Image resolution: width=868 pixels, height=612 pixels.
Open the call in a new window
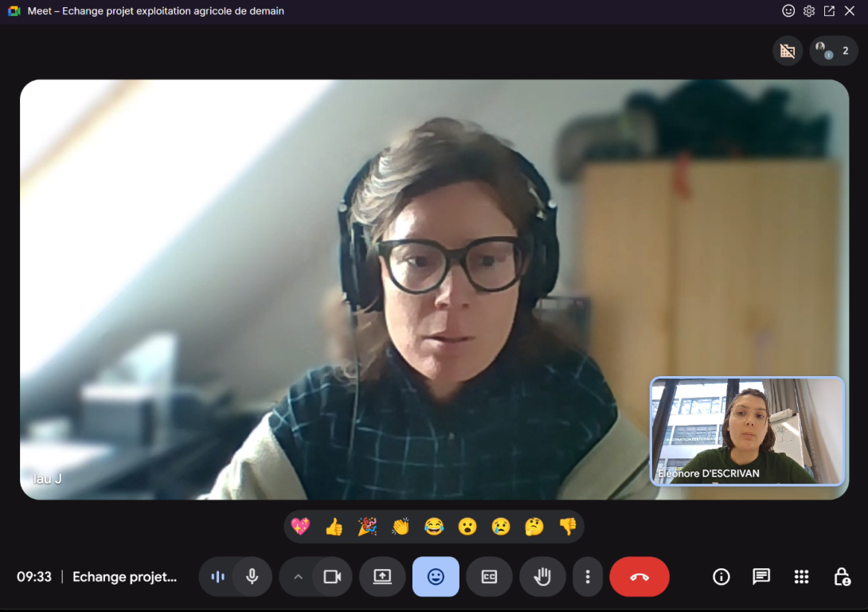[x=829, y=11]
